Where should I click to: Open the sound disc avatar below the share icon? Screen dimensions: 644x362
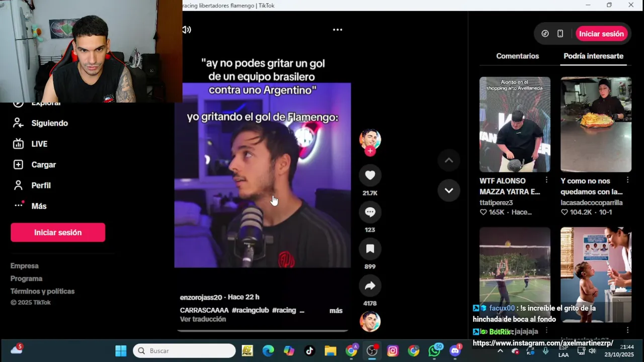(x=370, y=322)
